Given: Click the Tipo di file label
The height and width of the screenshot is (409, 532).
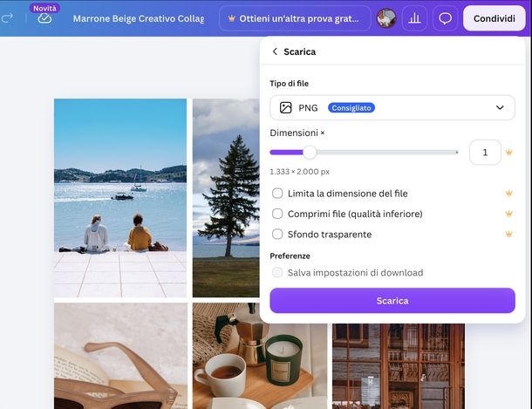Looking at the screenshot, I should (289, 84).
